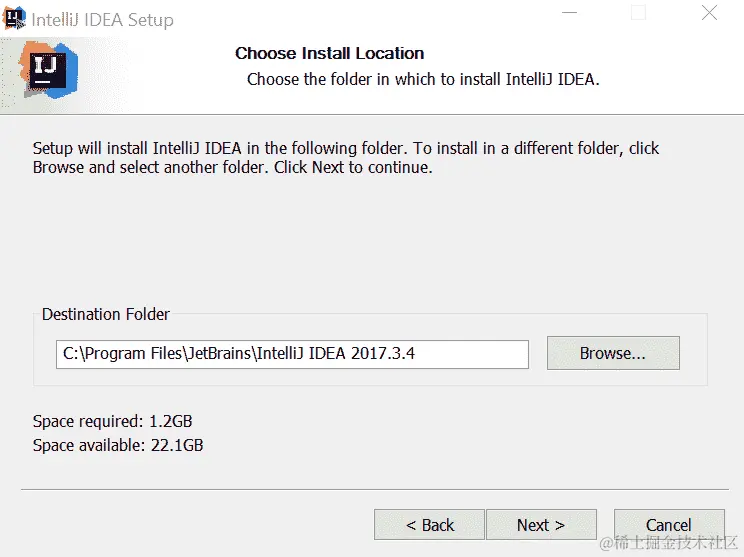Click the 'Setup will install IntelliJ IDEA' instruction paragraph

click(x=346, y=158)
